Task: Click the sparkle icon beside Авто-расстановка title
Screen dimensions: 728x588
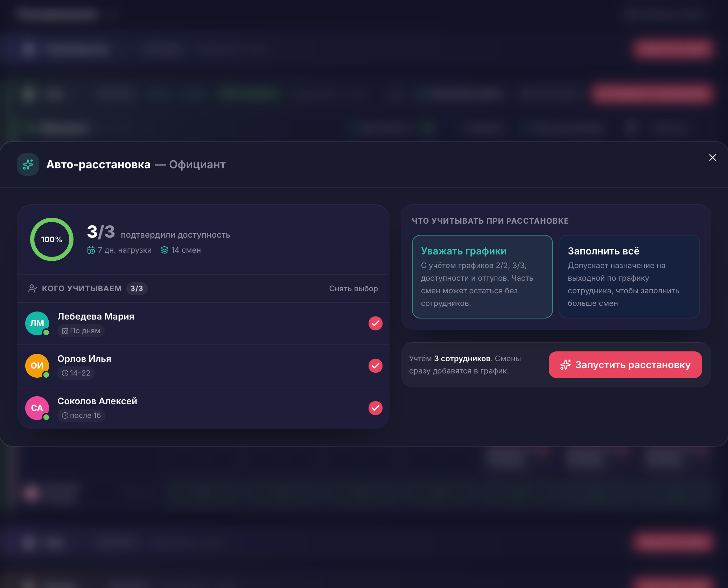Action: [x=28, y=164]
